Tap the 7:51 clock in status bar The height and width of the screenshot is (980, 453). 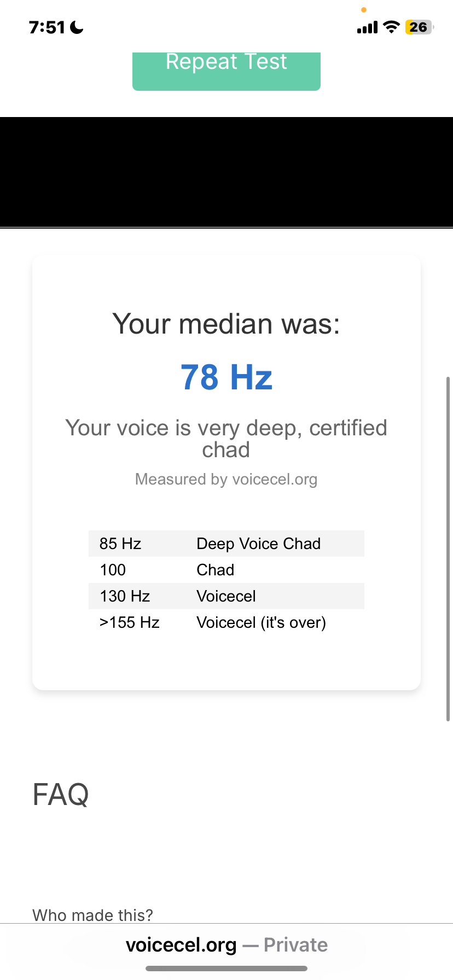coord(47,27)
